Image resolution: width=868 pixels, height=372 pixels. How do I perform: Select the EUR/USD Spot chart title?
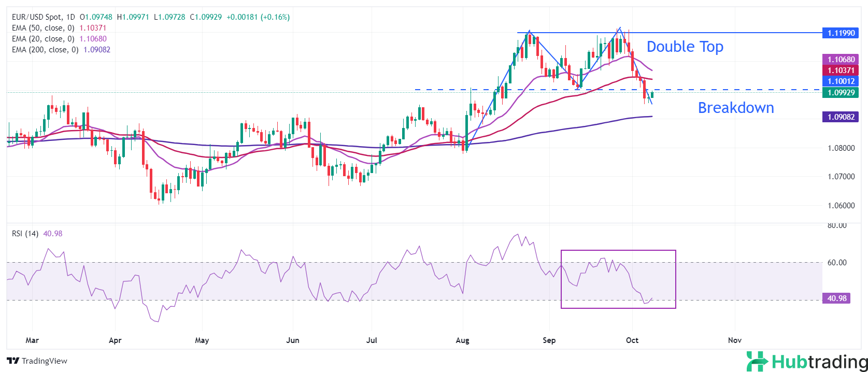pyautogui.click(x=44, y=17)
